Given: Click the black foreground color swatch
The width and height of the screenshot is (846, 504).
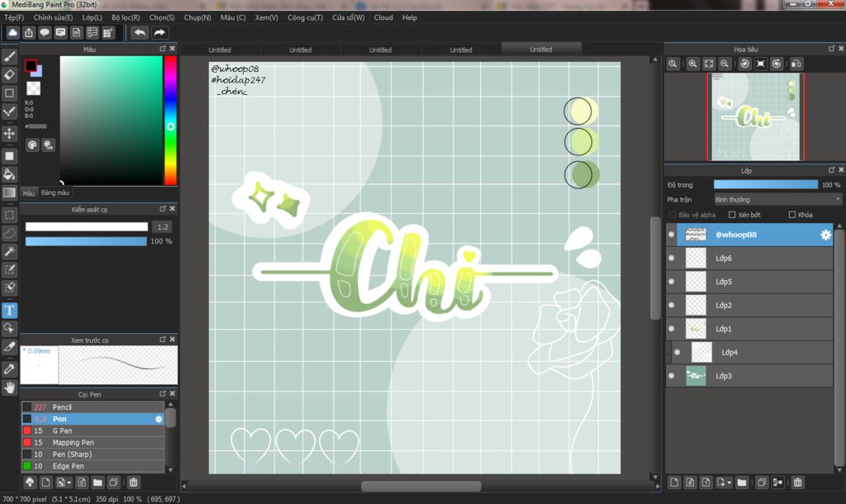Looking at the screenshot, I should coord(31,66).
